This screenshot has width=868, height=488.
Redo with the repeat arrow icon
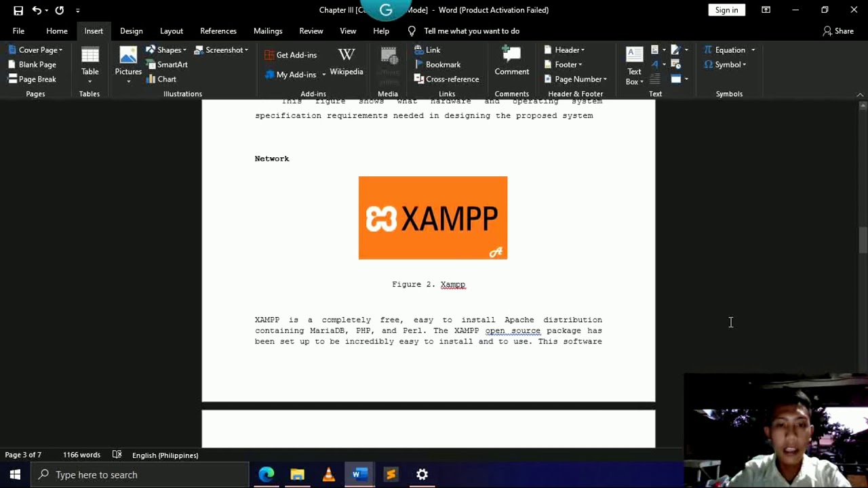[60, 10]
